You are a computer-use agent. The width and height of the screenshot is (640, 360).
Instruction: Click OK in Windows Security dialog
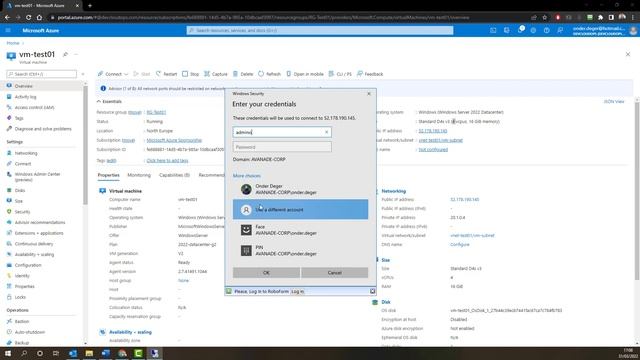point(266,273)
